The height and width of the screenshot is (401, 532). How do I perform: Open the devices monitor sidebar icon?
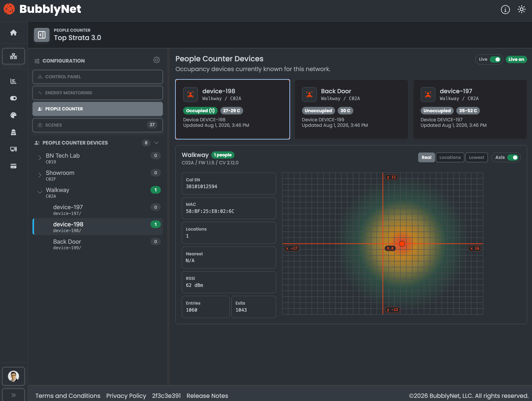pyautogui.click(x=14, y=149)
